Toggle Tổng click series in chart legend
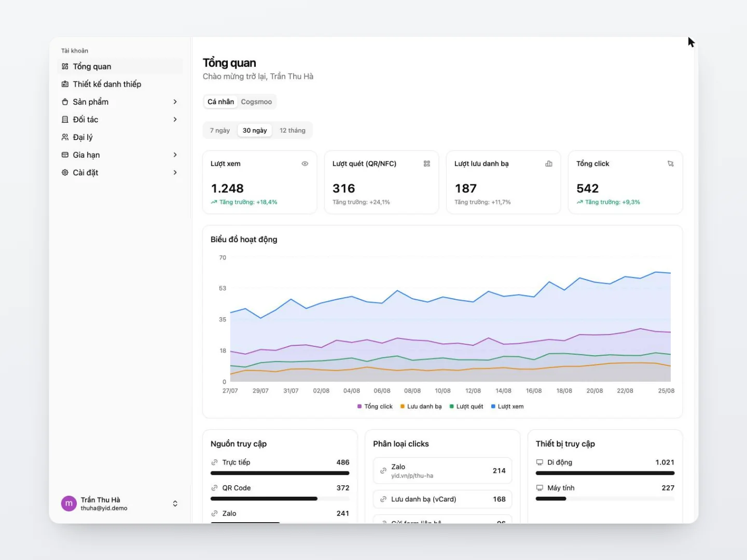Screen dimensions: 747x560 [x=375, y=407]
